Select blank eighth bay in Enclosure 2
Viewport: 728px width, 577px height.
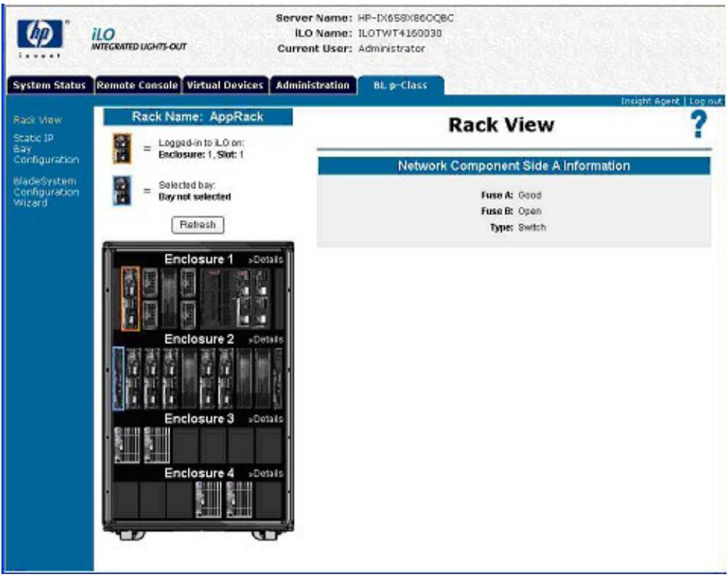click(244, 378)
